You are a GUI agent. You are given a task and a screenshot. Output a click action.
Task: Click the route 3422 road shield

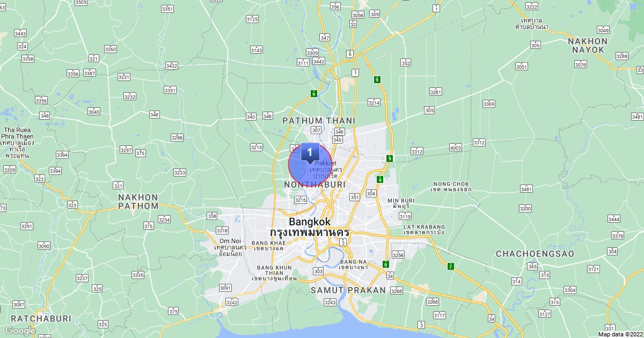click(x=171, y=66)
